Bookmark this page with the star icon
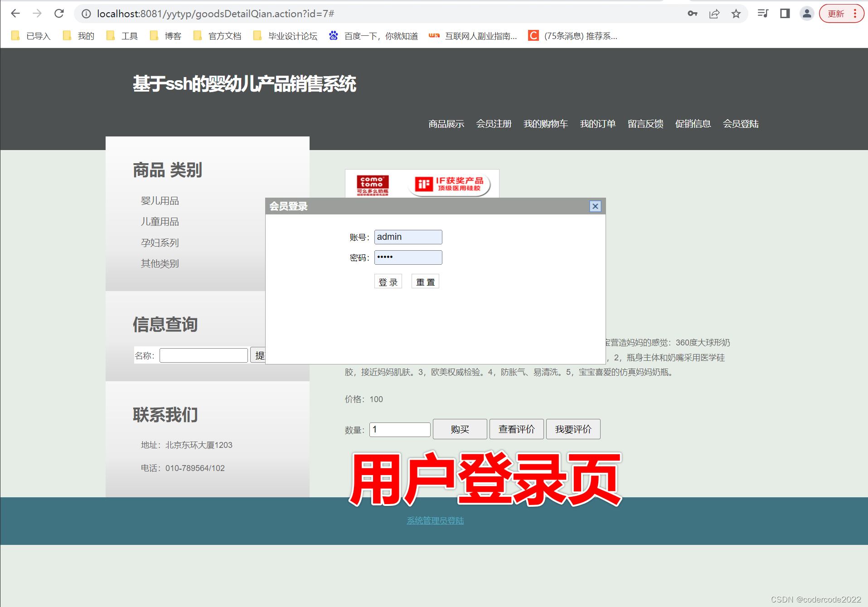Image resolution: width=868 pixels, height=607 pixels. 735,14
